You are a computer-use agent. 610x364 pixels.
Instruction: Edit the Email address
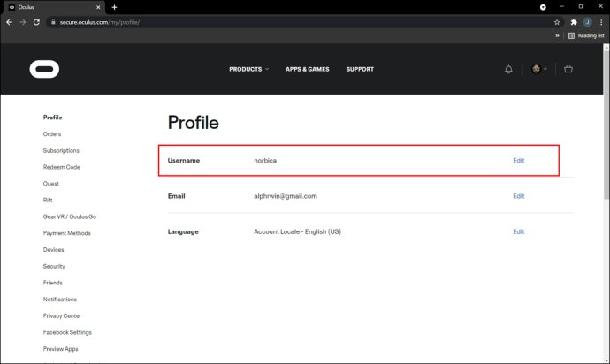point(519,196)
